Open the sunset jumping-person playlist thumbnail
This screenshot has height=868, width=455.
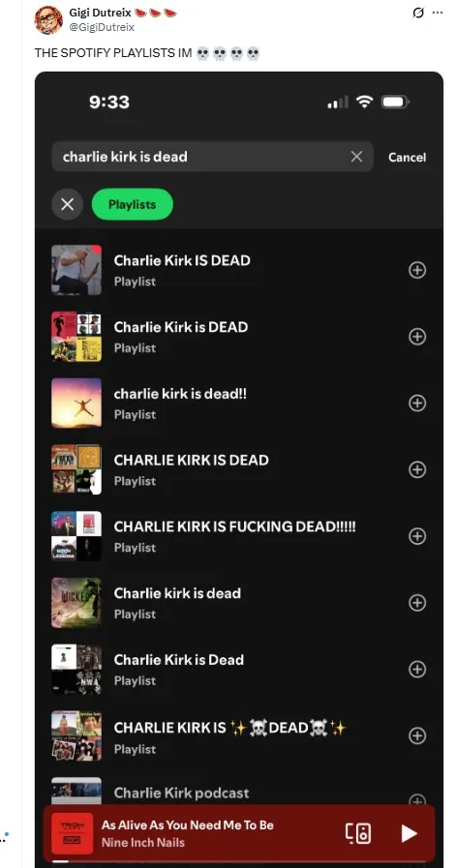point(76,403)
